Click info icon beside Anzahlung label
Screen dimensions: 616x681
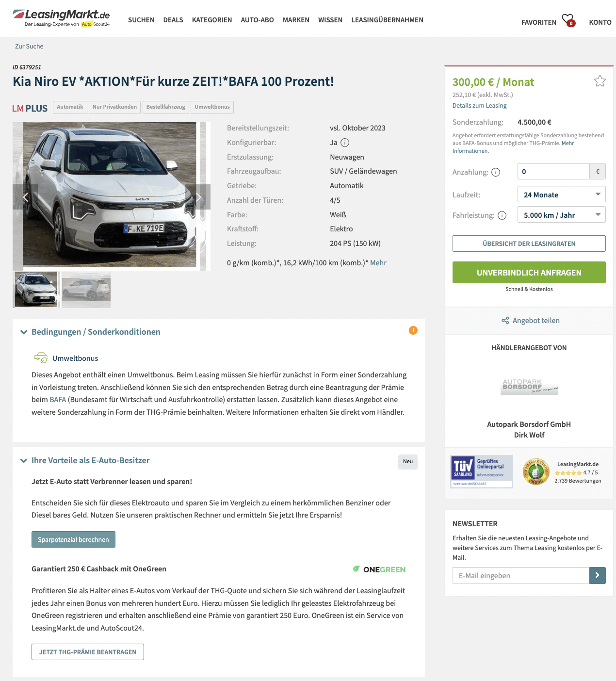click(x=496, y=172)
